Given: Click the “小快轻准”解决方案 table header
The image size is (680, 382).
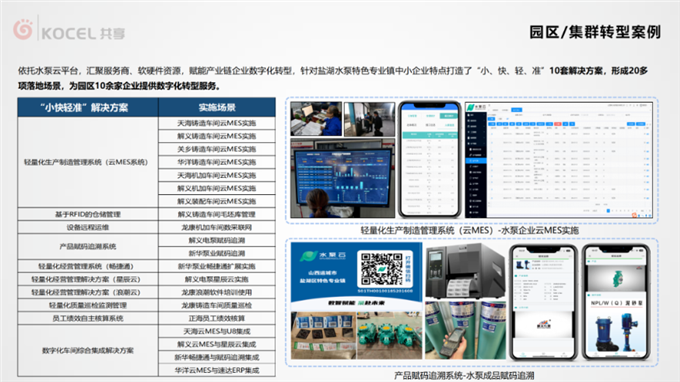Looking at the screenshot, I should coord(88,108).
